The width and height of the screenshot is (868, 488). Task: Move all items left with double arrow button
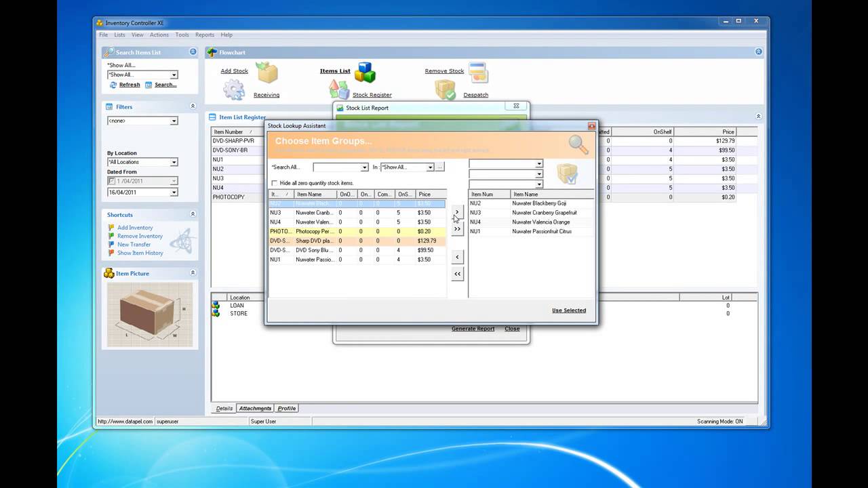click(457, 274)
